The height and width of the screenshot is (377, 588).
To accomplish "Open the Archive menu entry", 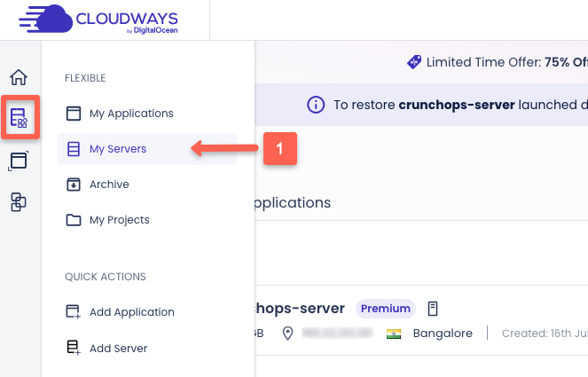I will pos(108,185).
